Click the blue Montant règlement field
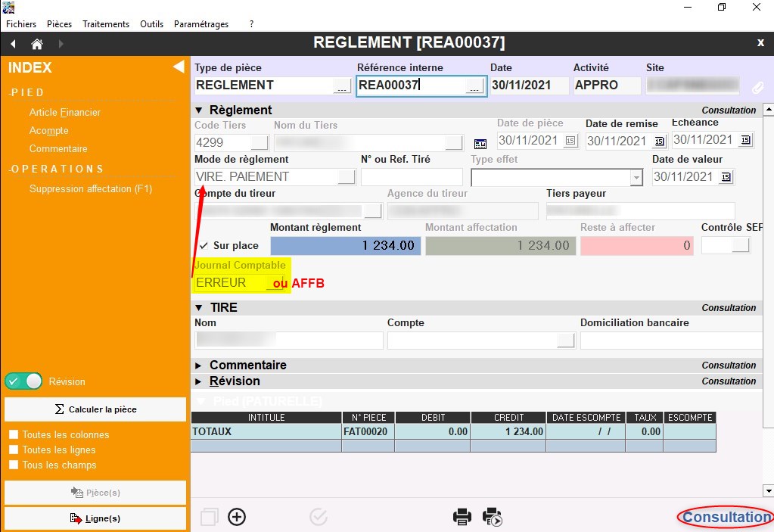 pyautogui.click(x=345, y=245)
